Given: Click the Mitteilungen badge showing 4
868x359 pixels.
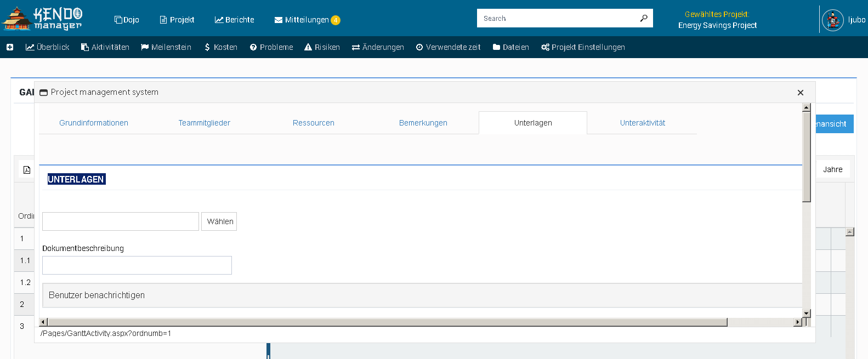Looking at the screenshot, I should click(336, 20).
